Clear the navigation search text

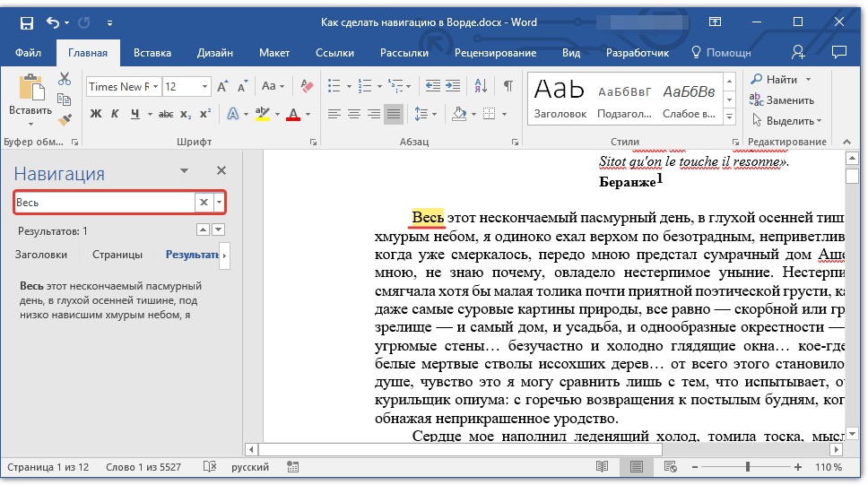coord(204,203)
